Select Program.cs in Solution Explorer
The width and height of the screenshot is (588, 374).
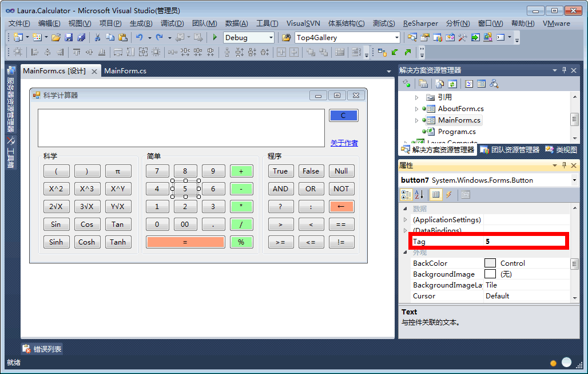pos(457,132)
